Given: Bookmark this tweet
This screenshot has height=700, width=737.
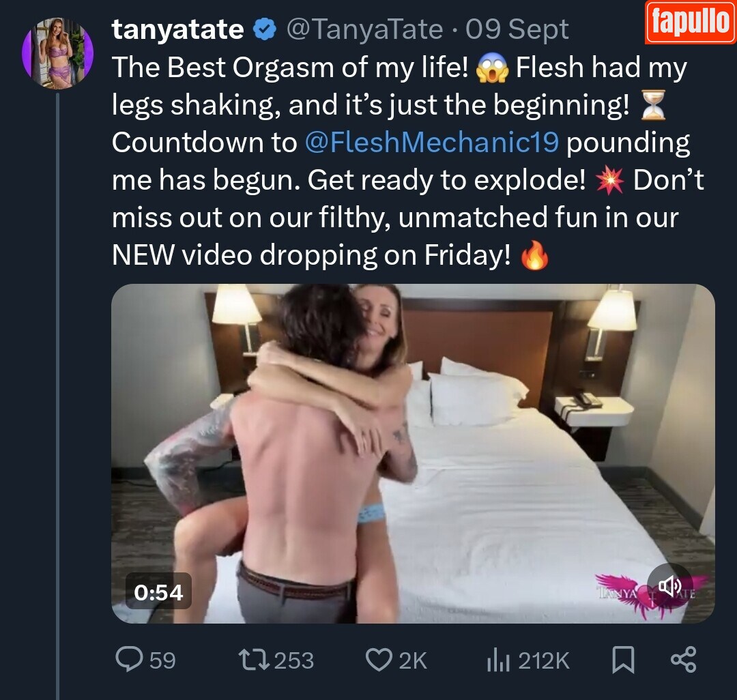Looking at the screenshot, I should click(622, 660).
